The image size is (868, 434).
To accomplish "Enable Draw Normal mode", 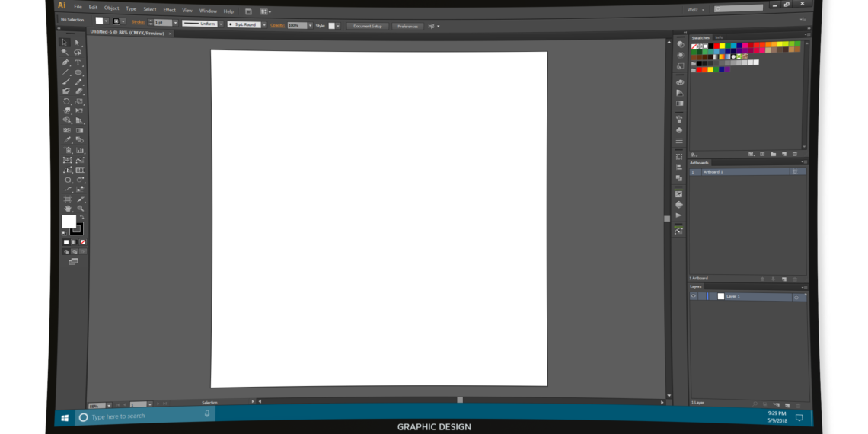I will pyautogui.click(x=66, y=251).
